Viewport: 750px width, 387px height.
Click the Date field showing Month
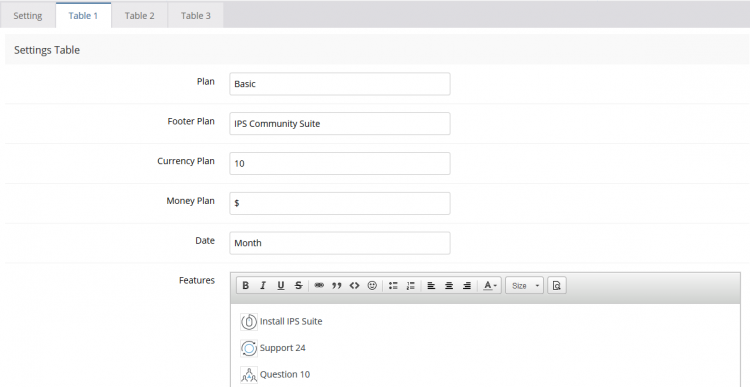(x=340, y=243)
